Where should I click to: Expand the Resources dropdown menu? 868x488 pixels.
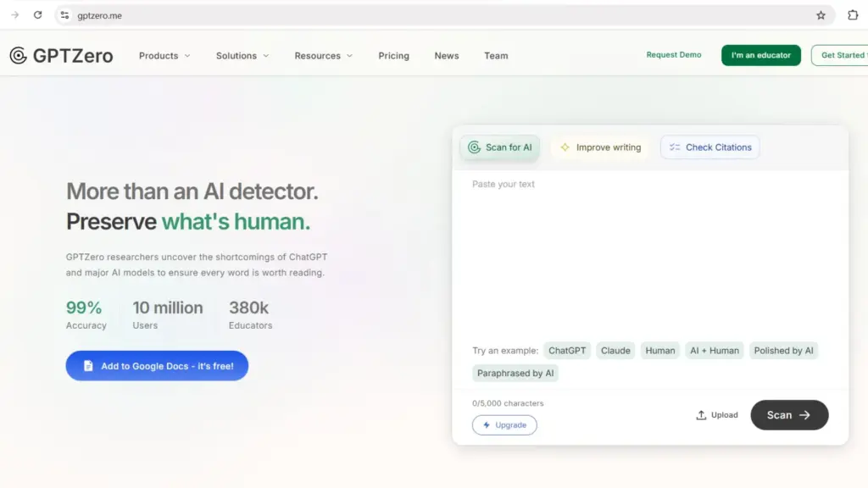pos(323,56)
